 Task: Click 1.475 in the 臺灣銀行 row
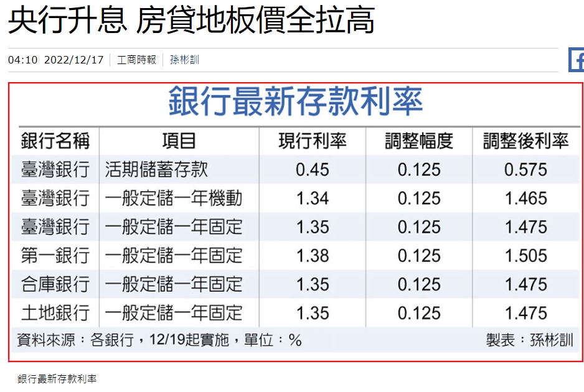click(526, 227)
